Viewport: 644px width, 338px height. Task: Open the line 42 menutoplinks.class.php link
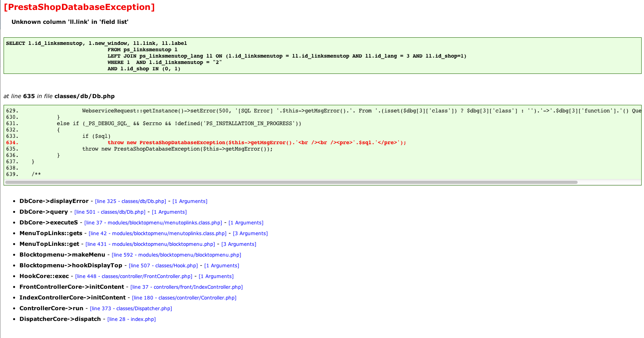coord(157,234)
